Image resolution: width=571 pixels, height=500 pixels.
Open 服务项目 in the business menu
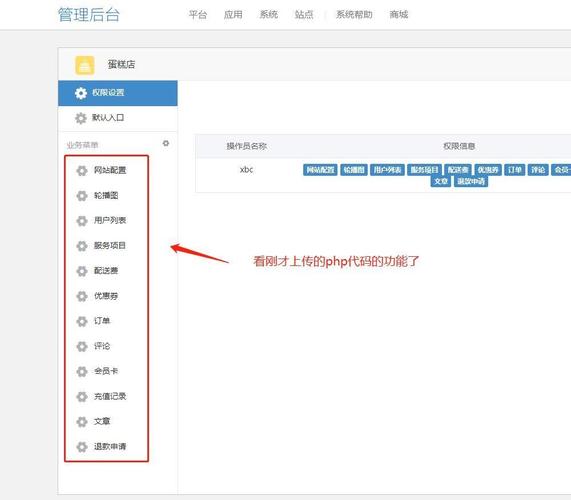(110, 245)
